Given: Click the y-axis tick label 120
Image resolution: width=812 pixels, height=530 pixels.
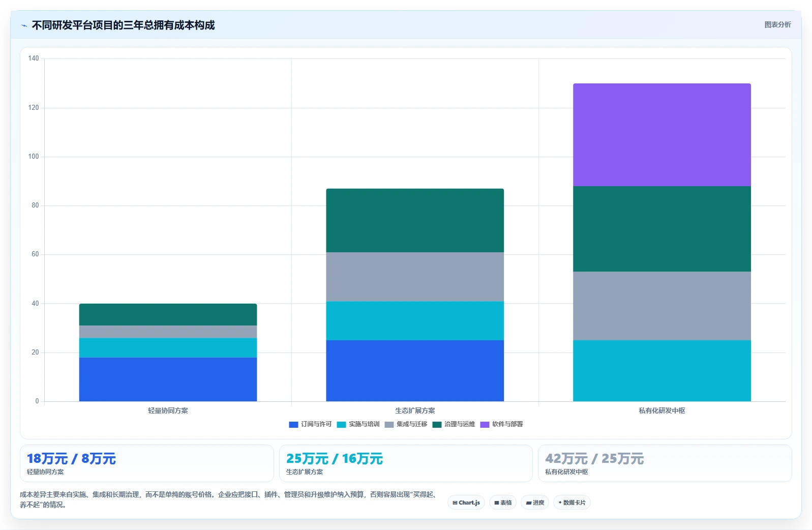Looking at the screenshot, I should (34, 107).
